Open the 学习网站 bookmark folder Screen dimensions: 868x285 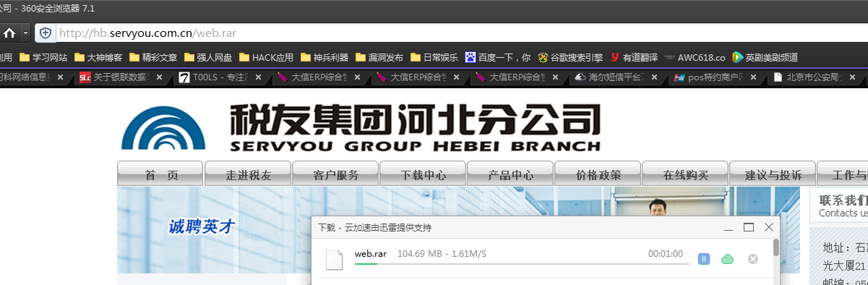[43, 57]
